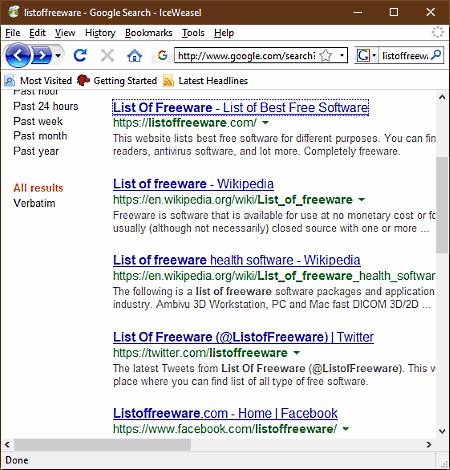The height and width of the screenshot is (470, 450).
Task: Open Latest Headlines feed bookmark
Action: 205,81
